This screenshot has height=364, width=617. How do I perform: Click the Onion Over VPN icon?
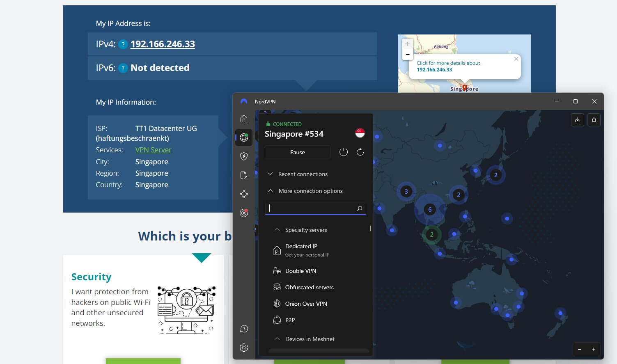pyautogui.click(x=277, y=304)
